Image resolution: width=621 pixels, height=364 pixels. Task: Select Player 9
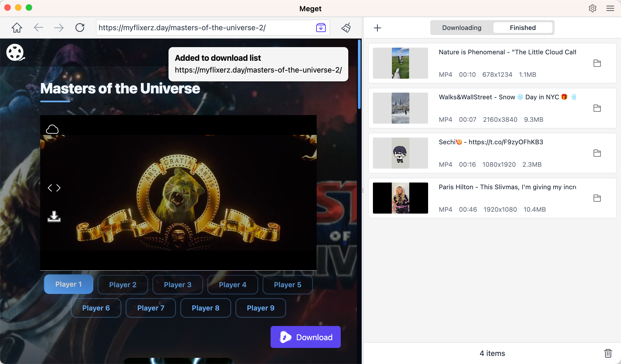tap(261, 308)
